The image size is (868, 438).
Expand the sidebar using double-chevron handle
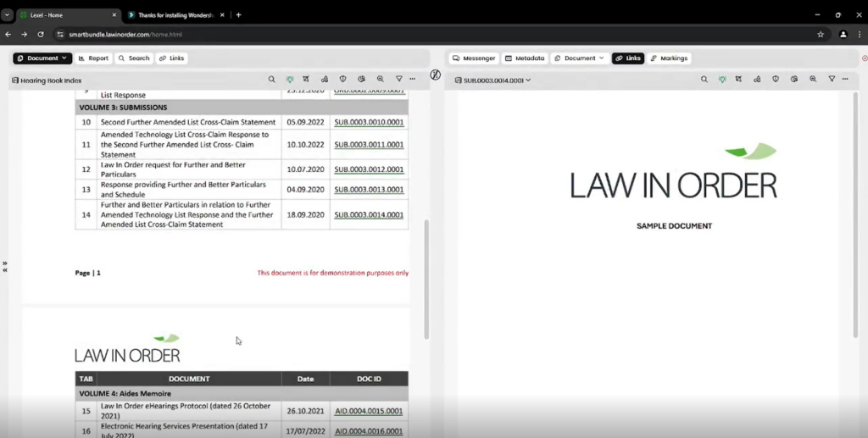pyautogui.click(x=4, y=267)
